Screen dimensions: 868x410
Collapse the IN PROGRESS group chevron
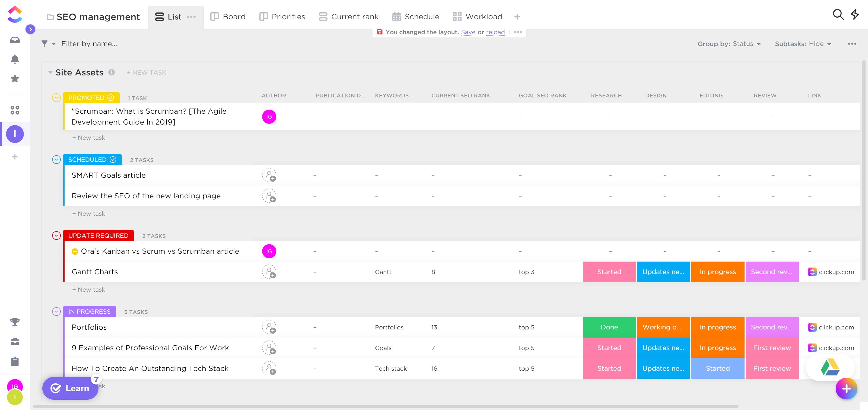tap(56, 311)
